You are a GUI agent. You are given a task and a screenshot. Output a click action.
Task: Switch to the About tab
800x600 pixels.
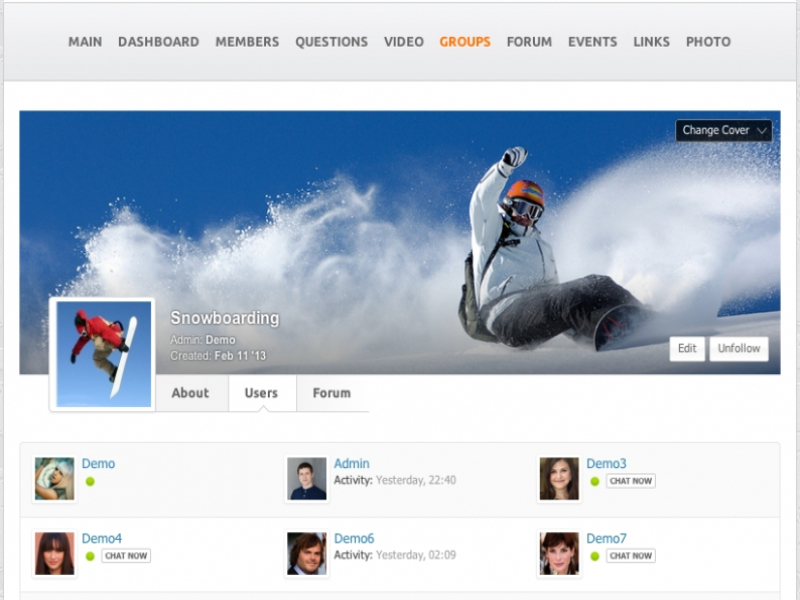(190, 393)
